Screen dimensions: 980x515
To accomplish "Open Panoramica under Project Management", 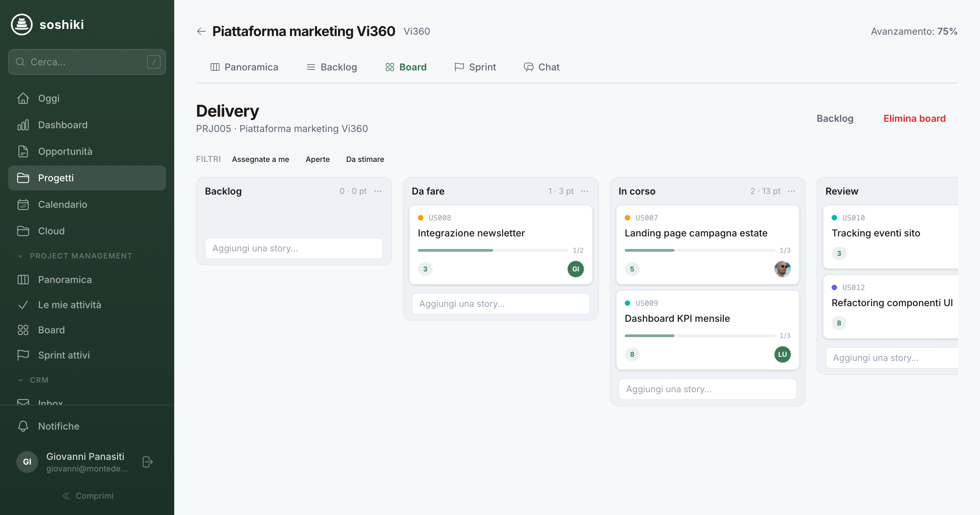I will 87,280.
